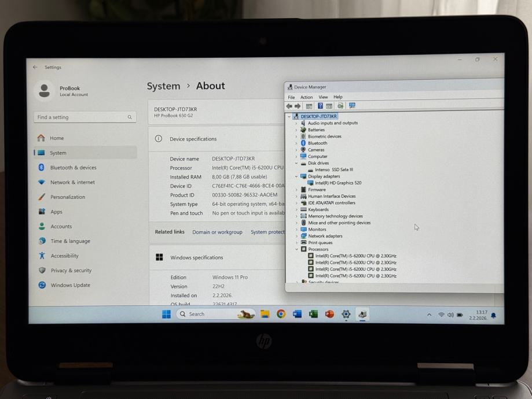The image size is (532, 399).
Task: Select the Firmware category icon
Action: point(303,190)
